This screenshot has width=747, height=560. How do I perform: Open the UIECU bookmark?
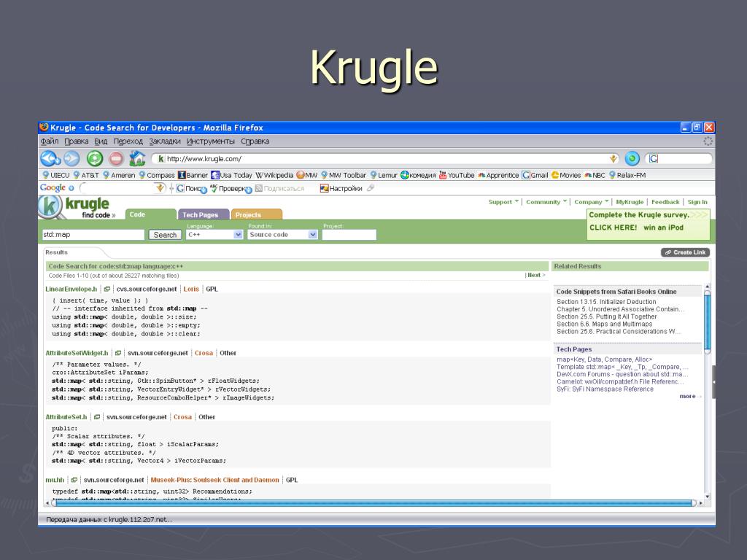(x=55, y=175)
